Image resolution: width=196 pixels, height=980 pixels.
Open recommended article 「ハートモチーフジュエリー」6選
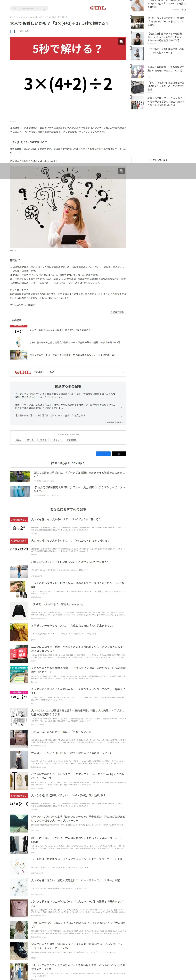pos(75,880)
